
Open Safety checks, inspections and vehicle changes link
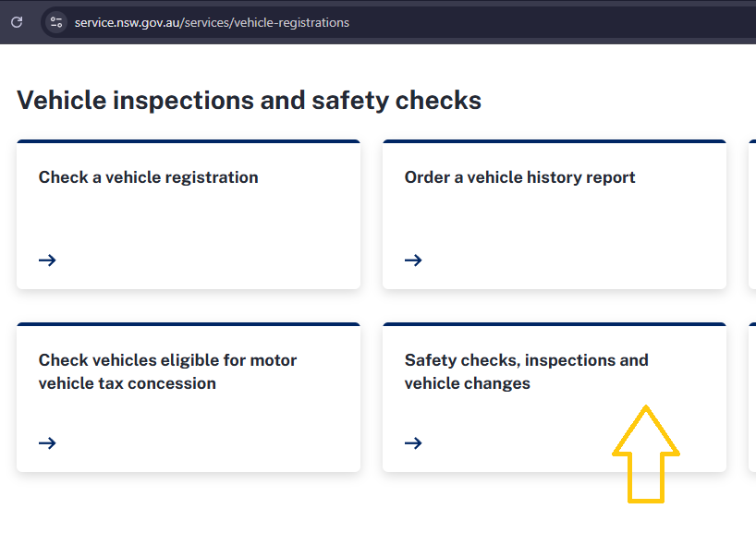tap(526, 371)
